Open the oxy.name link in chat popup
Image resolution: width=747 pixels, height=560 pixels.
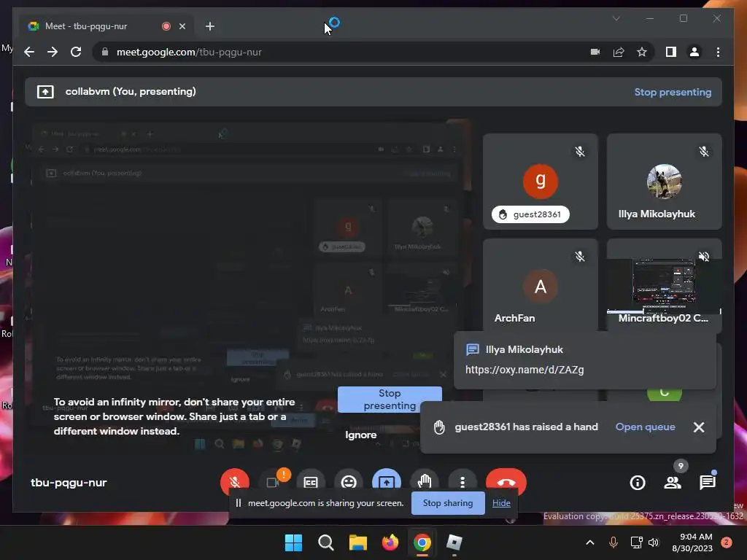(525, 370)
